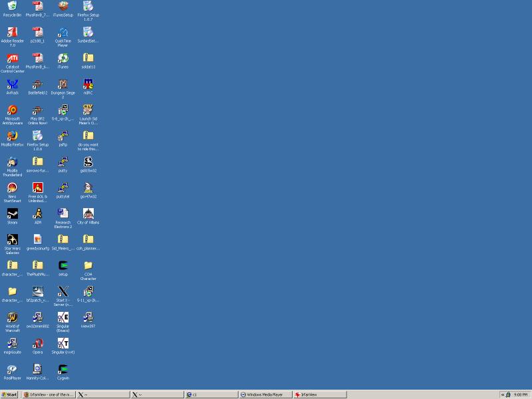Image resolution: width=532 pixels, height=399 pixels.
Task: Switch to the first IrfanView taskbar window
Action: [x=49, y=394]
